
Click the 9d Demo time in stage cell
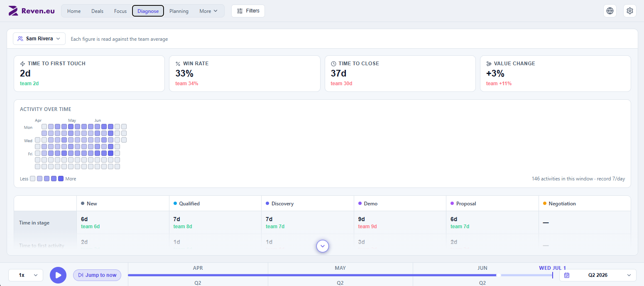(x=400, y=223)
